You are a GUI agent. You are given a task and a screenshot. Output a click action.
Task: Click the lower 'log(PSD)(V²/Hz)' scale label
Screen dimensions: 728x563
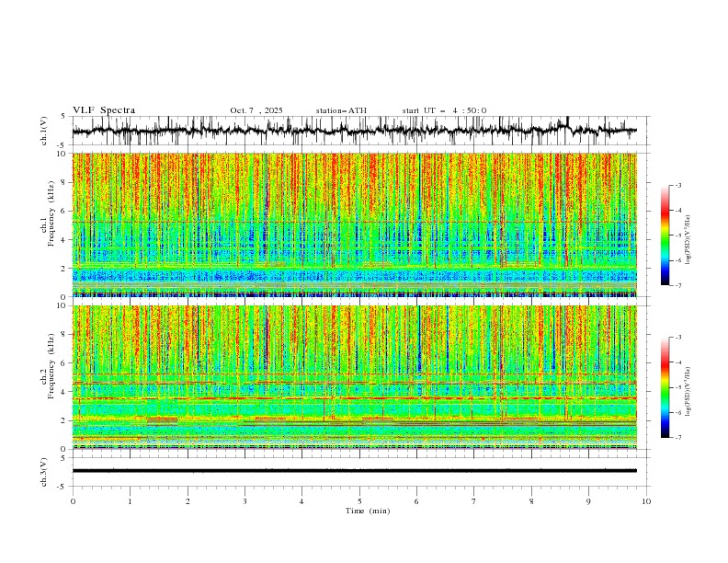pyautogui.click(x=688, y=392)
